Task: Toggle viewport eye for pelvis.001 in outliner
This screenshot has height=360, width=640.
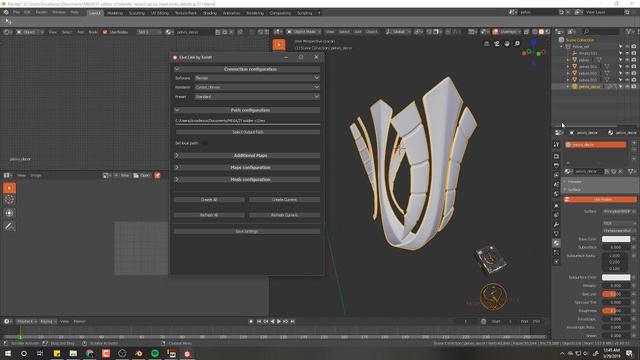Action: click(x=627, y=67)
